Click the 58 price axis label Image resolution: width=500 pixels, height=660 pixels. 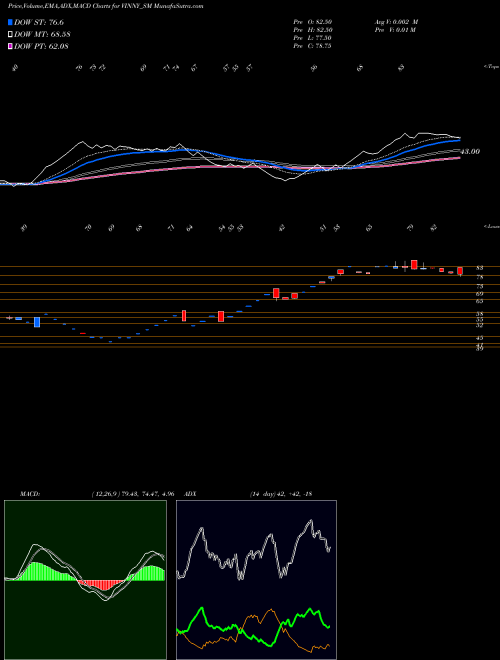(479, 314)
